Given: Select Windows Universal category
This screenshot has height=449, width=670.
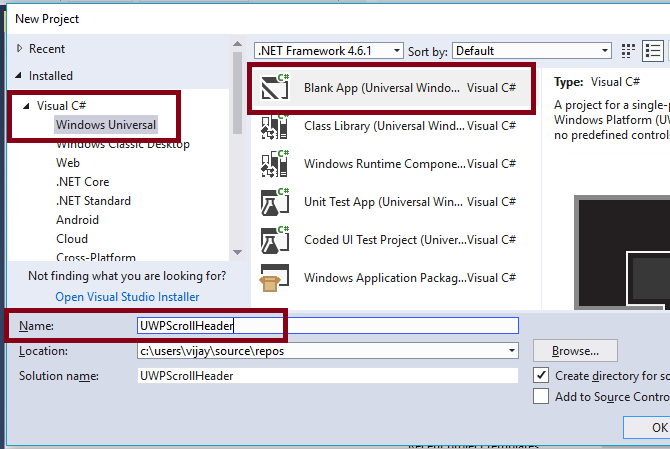Looking at the screenshot, I should [x=106, y=125].
